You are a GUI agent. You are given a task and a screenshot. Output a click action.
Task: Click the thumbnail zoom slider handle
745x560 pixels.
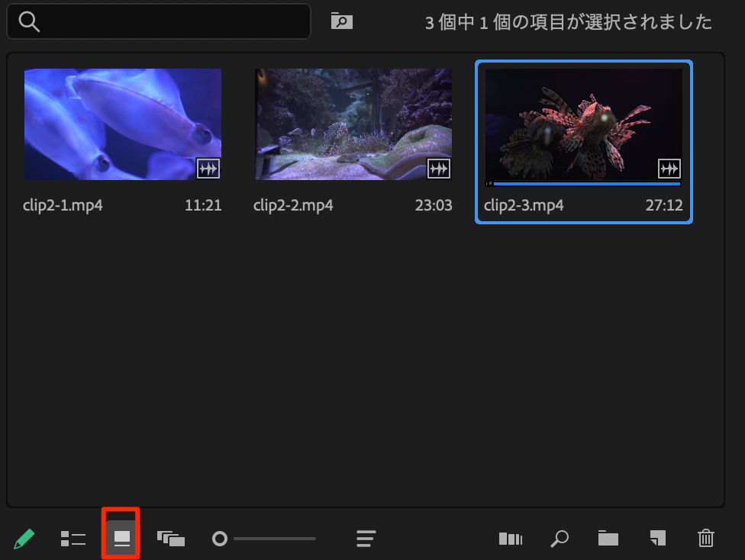[x=220, y=539]
